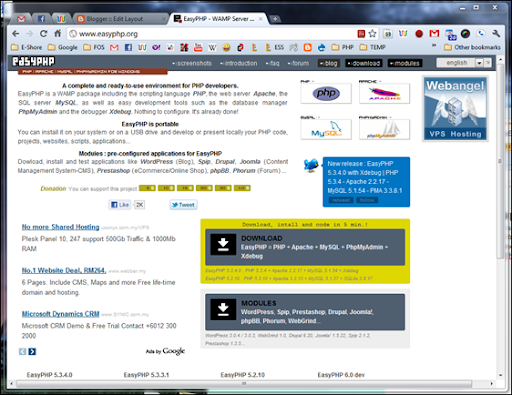The image size is (512, 395).
Task: Open the faq menu item
Action: 272,63
